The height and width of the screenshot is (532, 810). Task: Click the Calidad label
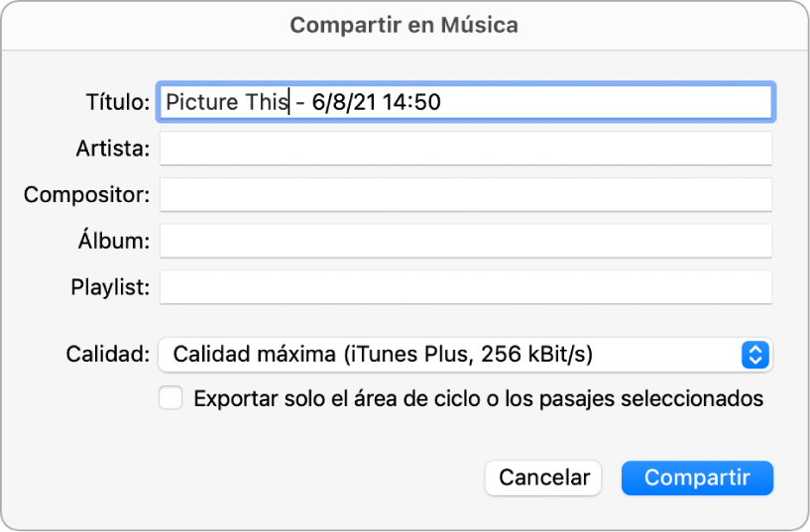[108, 354]
